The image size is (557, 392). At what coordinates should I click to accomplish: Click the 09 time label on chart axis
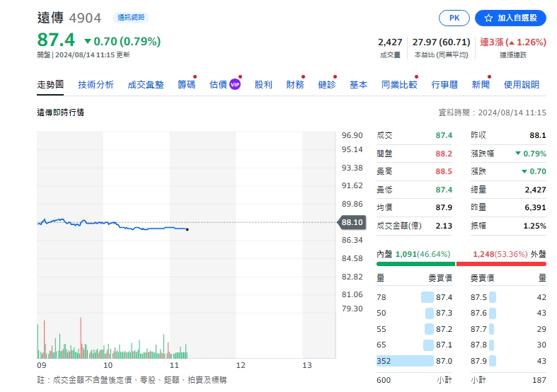(41, 365)
